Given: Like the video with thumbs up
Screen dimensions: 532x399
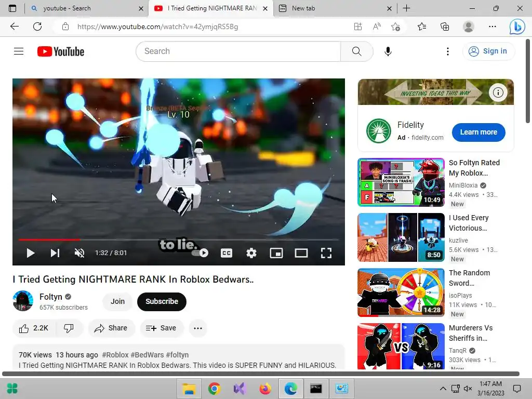Looking at the screenshot, I should click(34, 328).
